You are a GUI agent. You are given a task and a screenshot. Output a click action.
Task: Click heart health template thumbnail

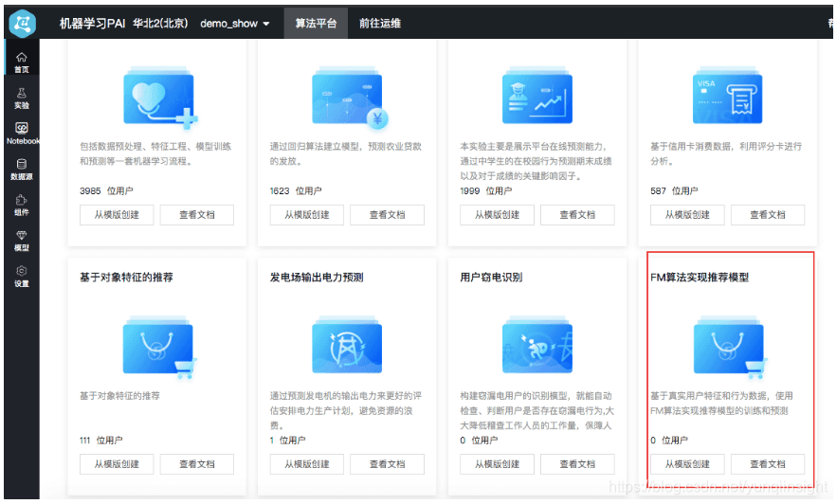(x=159, y=97)
